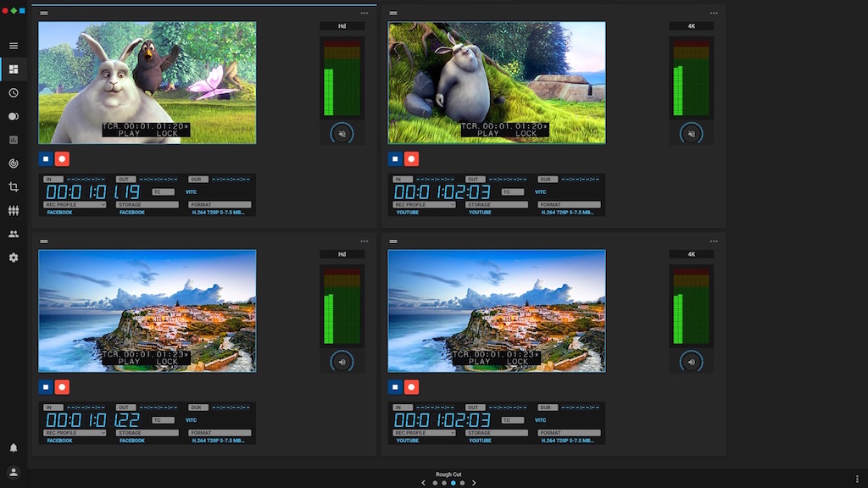This screenshot has height=488, width=868.
Task: Open the radar scan icon in sidebar
Action: click(14, 164)
